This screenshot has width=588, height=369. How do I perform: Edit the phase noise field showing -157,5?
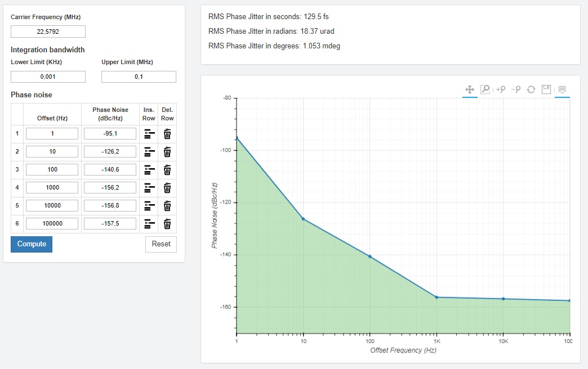point(110,224)
